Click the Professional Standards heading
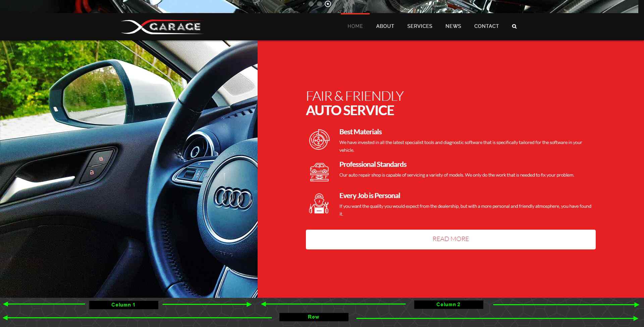The width and height of the screenshot is (644, 327). (373, 165)
